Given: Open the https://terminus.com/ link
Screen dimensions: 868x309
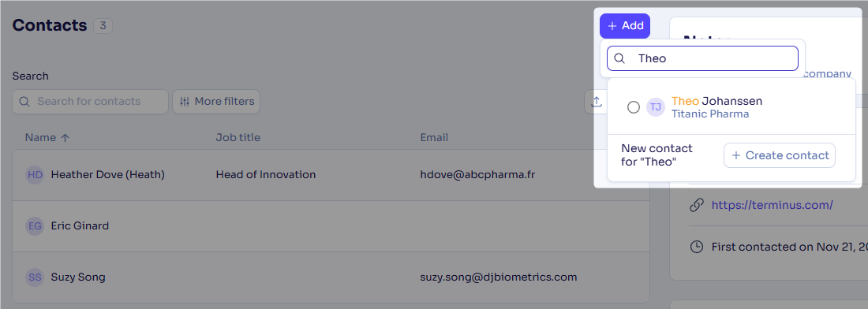Looking at the screenshot, I should [773, 205].
